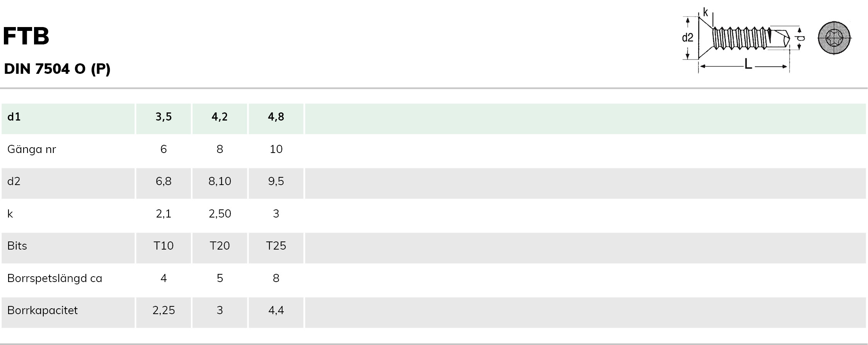Image resolution: width=868 pixels, height=345 pixels.
Task: Click the d2 value 8,10
Action: [x=220, y=181]
